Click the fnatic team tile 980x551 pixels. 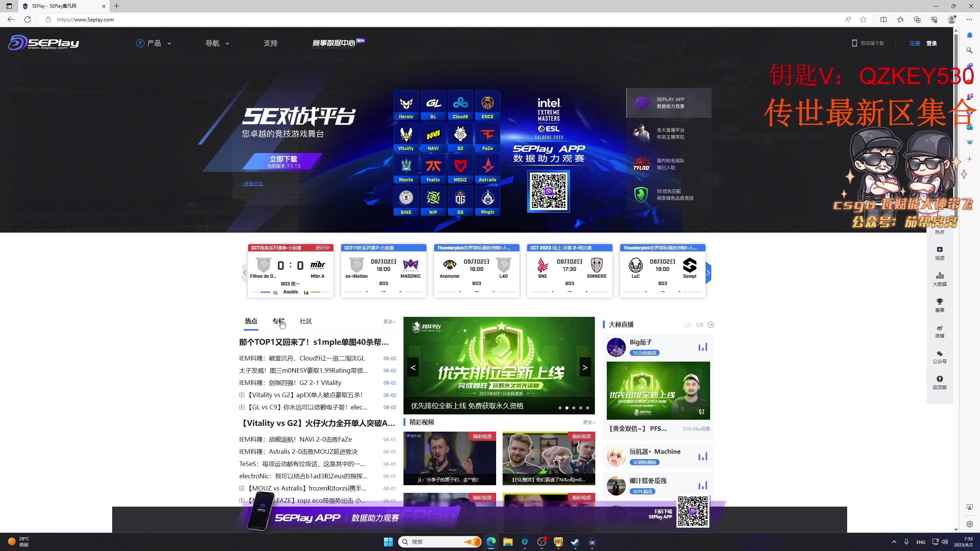coord(433,169)
